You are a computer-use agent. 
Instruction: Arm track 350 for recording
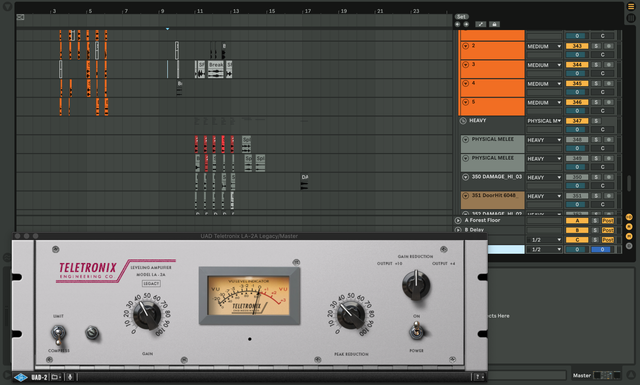[x=609, y=177]
